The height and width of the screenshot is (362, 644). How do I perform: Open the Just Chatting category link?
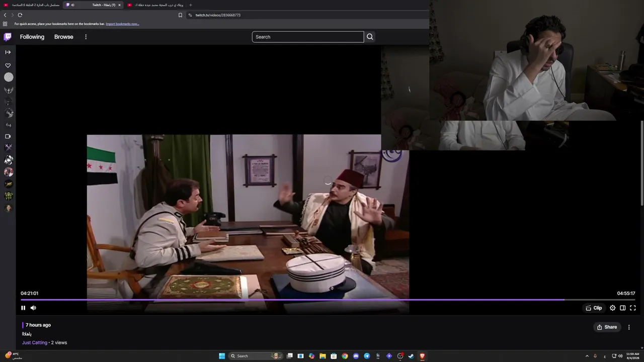[35, 342]
